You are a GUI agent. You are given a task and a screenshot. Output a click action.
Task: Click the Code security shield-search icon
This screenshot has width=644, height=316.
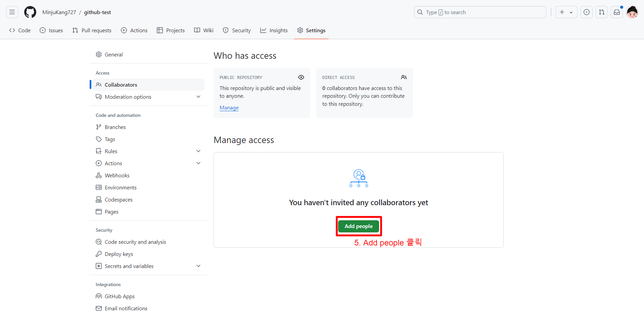pyautogui.click(x=99, y=242)
